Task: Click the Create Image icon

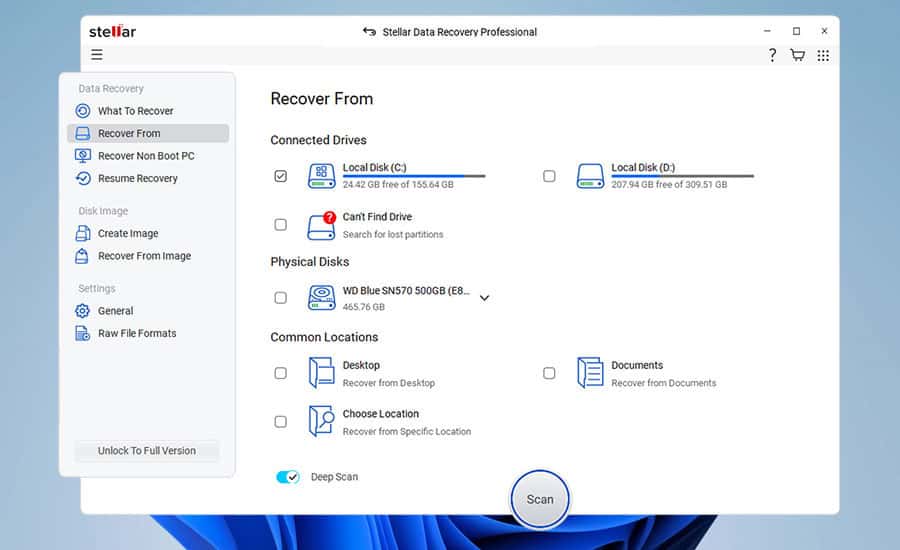Action: coord(83,233)
